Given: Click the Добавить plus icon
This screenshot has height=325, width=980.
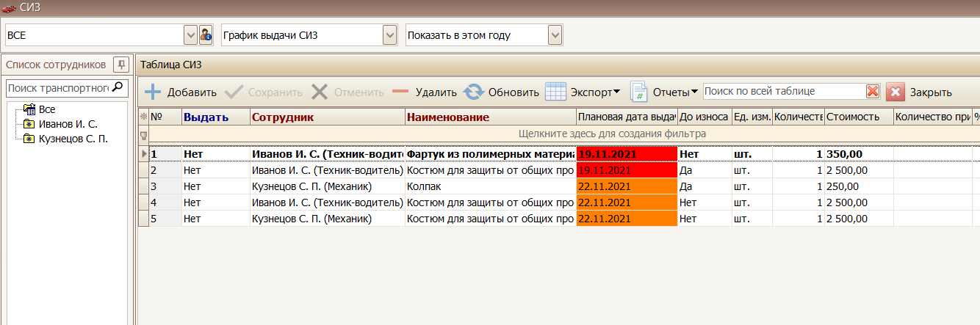Looking at the screenshot, I should click(152, 92).
